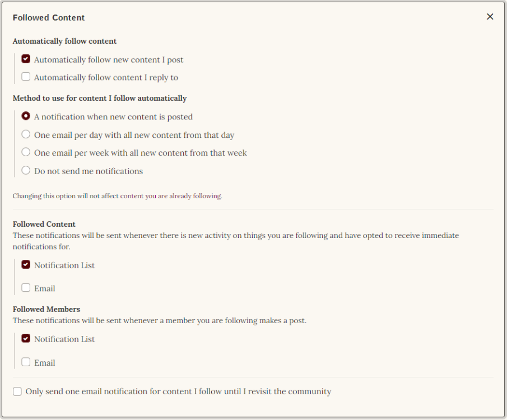Screen dimensions: 507x420
Task: Uncheck Notification List under Followed Content
Action: [26, 264]
